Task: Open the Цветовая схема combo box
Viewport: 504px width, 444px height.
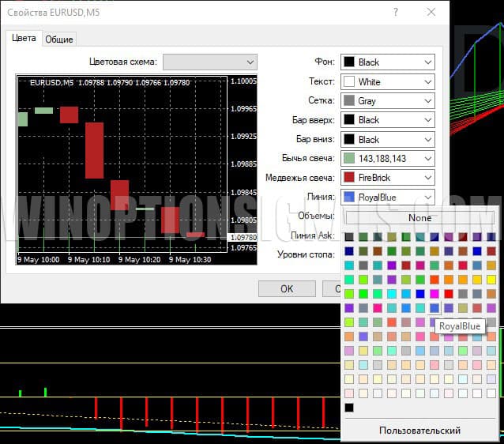Action: (x=209, y=62)
